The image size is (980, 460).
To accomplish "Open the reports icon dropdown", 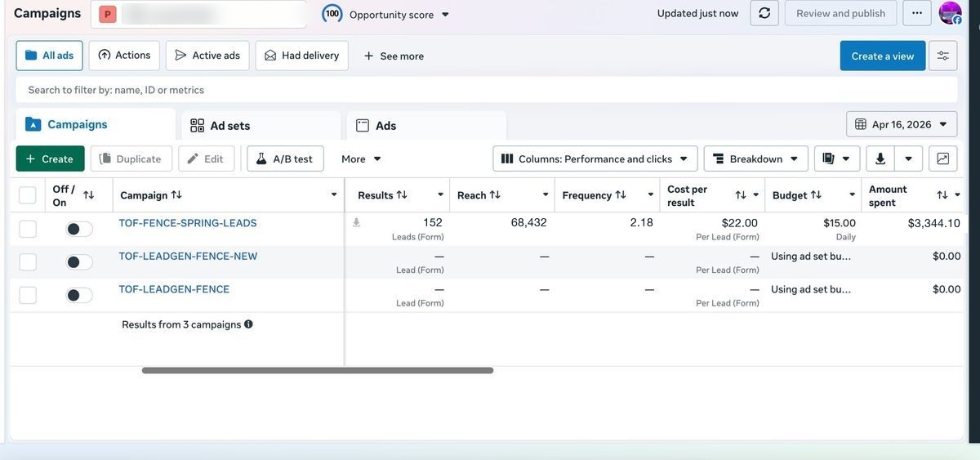I will pyautogui.click(x=837, y=159).
